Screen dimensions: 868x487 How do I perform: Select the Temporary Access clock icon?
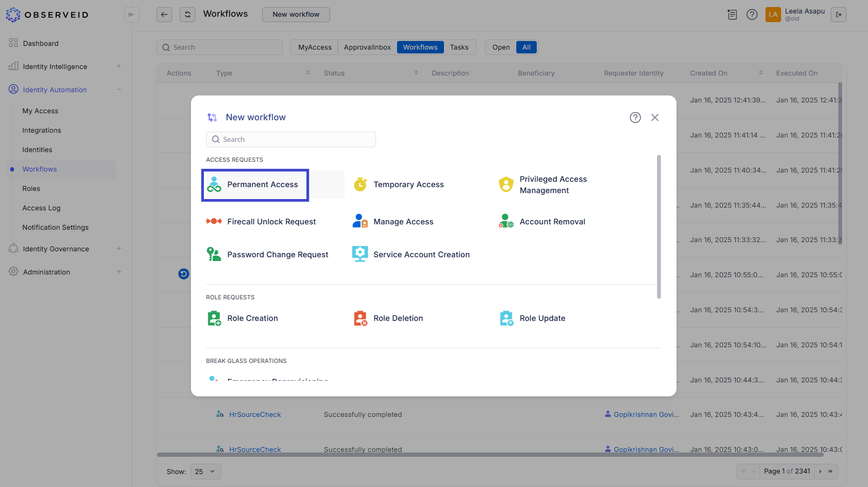tap(360, 184)
